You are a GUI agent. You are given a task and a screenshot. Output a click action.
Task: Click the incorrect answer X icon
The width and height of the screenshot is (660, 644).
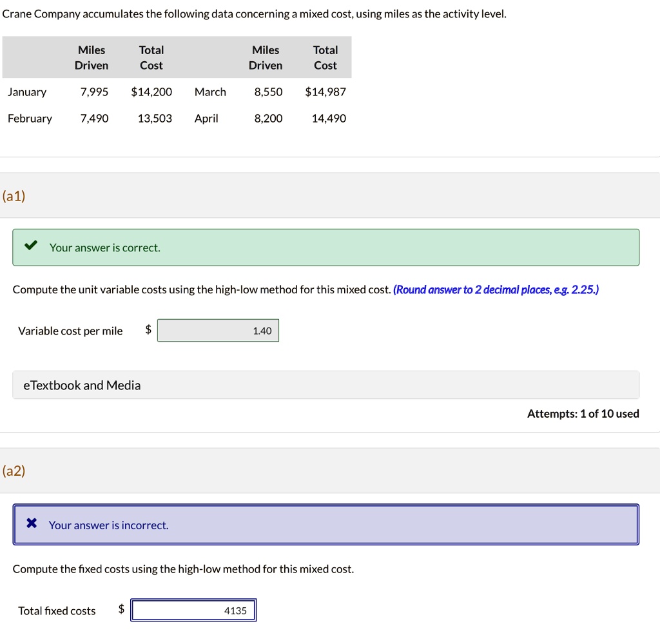32,524
